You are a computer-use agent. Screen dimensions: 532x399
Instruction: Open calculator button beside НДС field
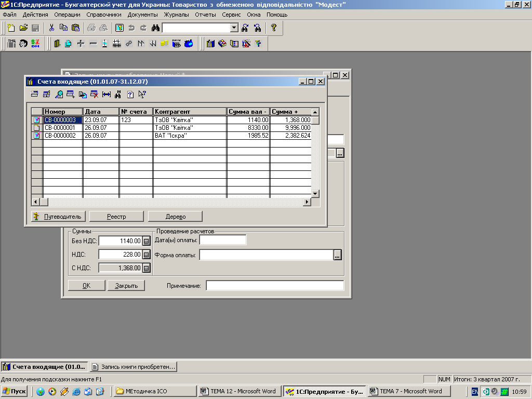pos(146,255)
